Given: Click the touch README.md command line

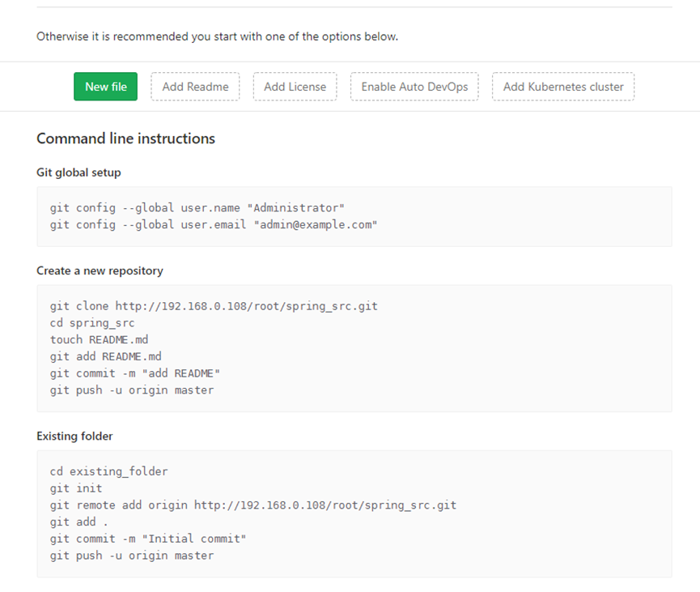Looking at the screenshot, I should 99,339.
